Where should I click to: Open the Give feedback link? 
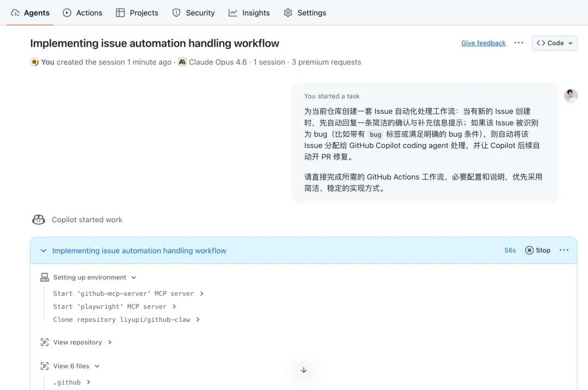483,43
